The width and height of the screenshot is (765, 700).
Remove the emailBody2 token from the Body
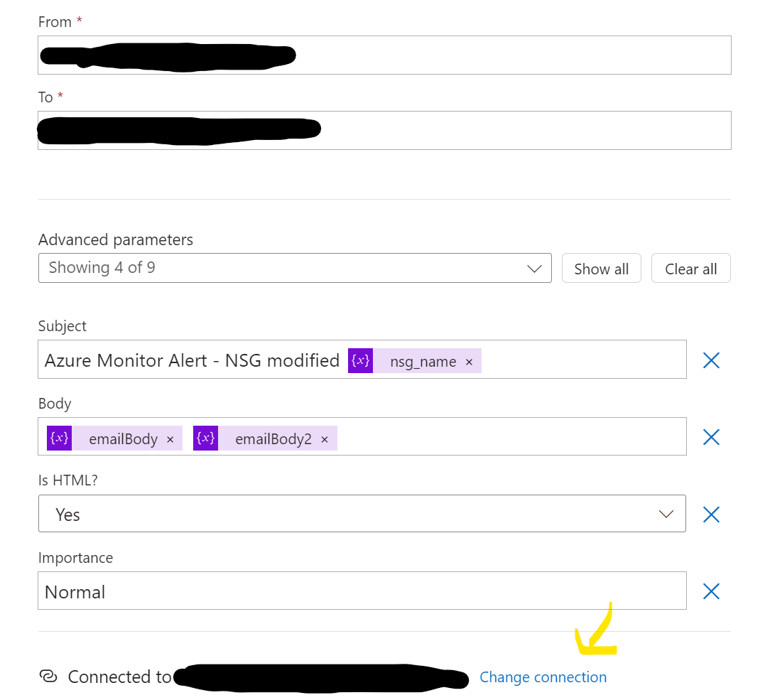click(325, 439)
